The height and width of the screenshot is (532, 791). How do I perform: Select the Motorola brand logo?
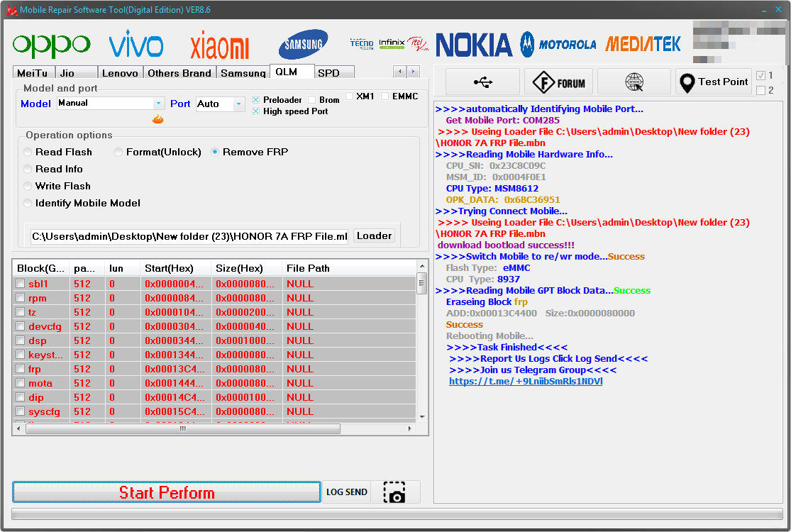tap(558, 45)
